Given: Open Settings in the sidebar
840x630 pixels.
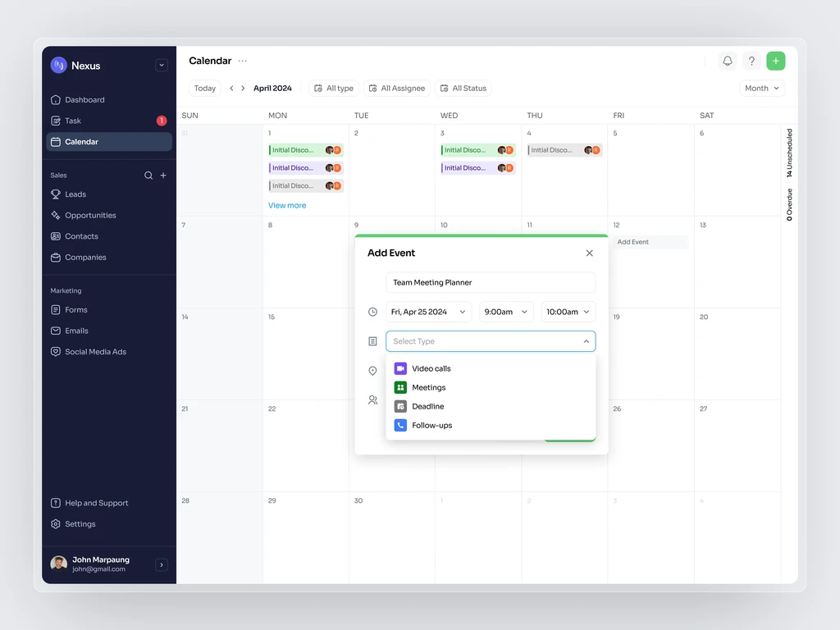Looking at the screenshot, I should pos(109,524).
